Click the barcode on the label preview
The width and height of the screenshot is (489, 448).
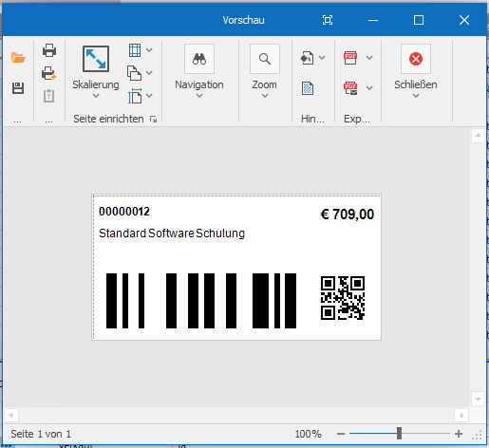(x=201, y=301)
